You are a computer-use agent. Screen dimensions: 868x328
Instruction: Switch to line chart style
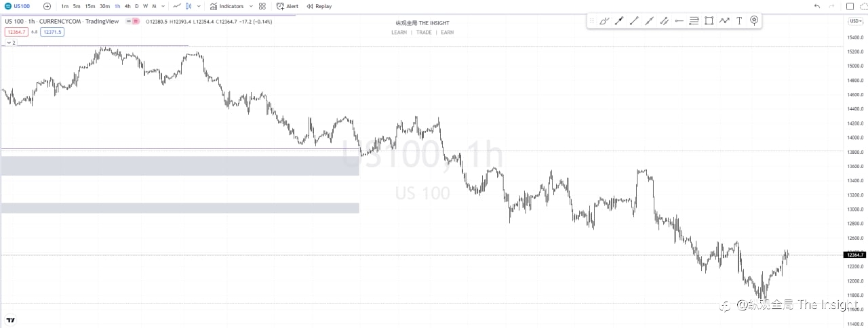tap(177, 6)
